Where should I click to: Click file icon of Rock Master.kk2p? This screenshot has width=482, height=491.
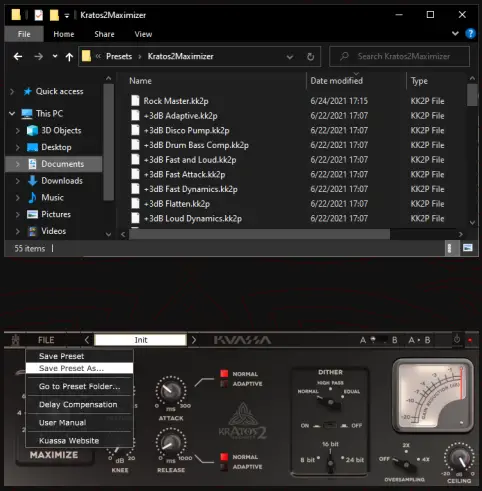tap(135, 101)
